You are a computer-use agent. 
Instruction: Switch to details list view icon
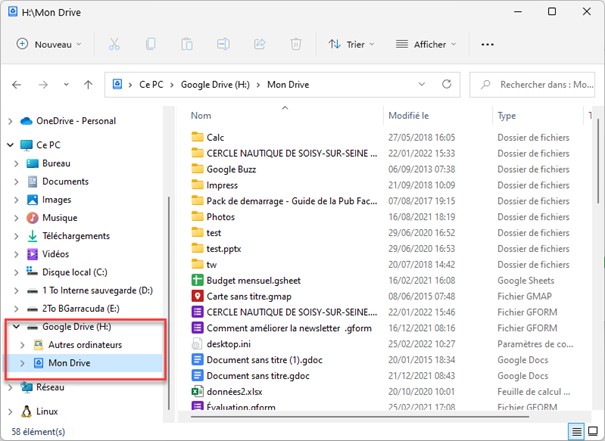574,431
